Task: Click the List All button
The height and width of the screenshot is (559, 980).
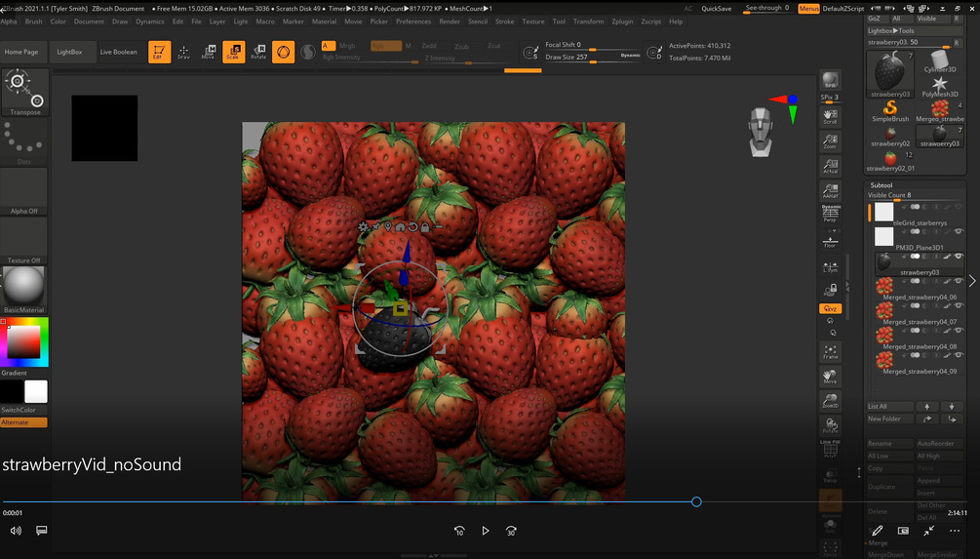Action: coord(890,407)
